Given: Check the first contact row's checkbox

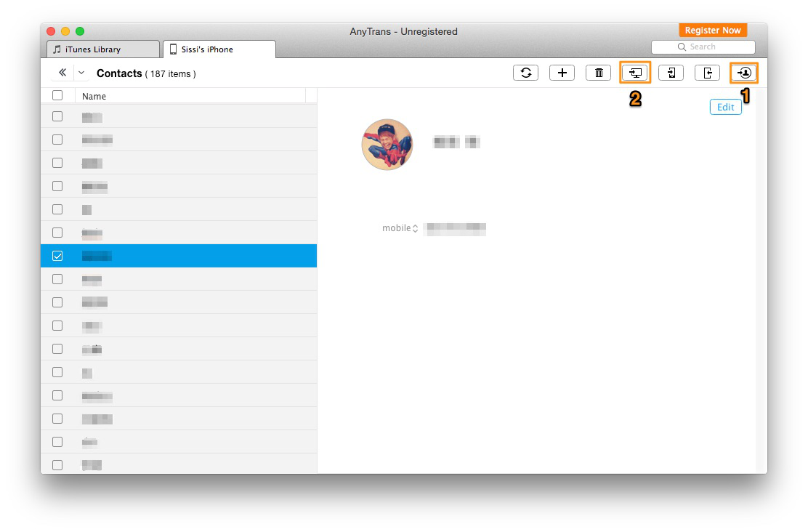Looking at the screenshot, I should [x=57, y=116].
